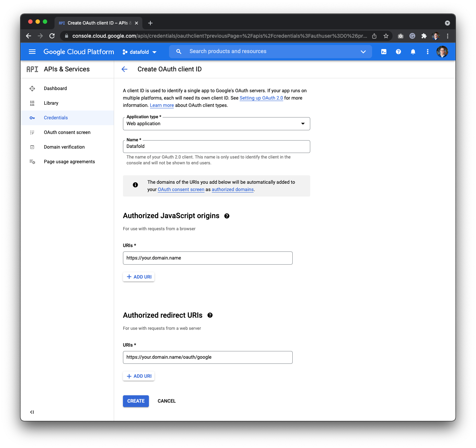The width and height of the screenshot is (476, 448).
Task: Click the browser back arrow
Action: click(x=29, y=36)
